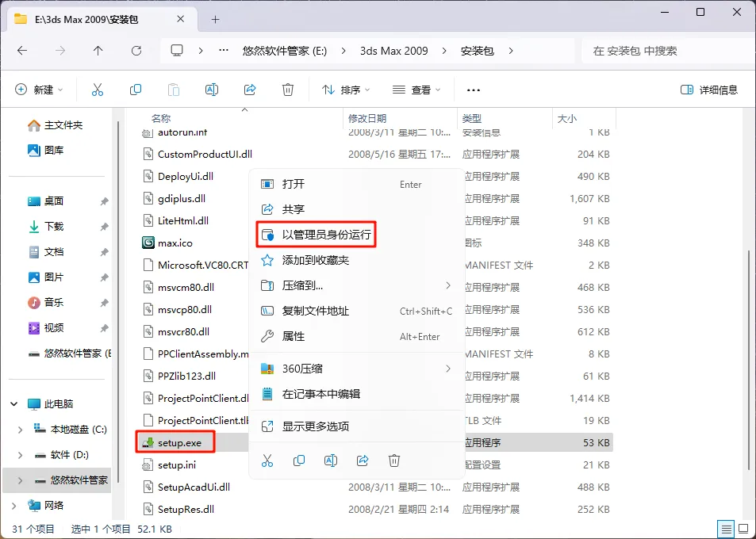Expand 本地磁盘 (C:) in the tree
This screenshot has width=756, height=539.
(20, 429)
